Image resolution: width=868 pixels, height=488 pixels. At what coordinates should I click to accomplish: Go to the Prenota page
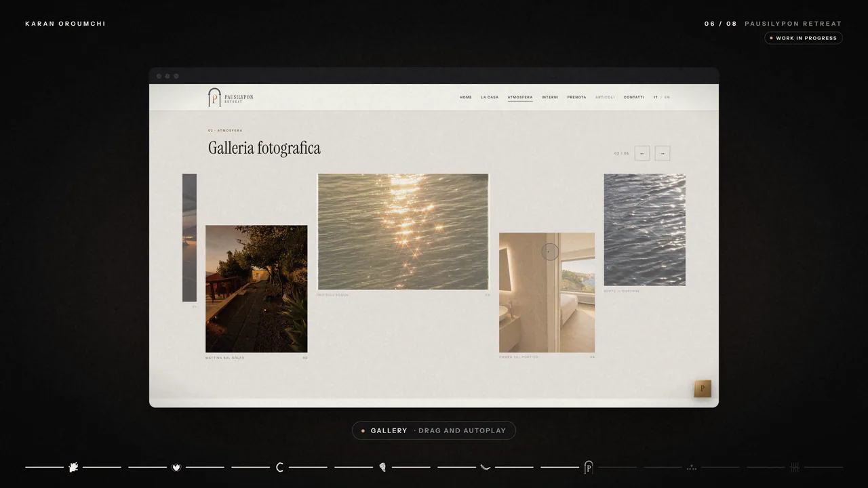577,98
